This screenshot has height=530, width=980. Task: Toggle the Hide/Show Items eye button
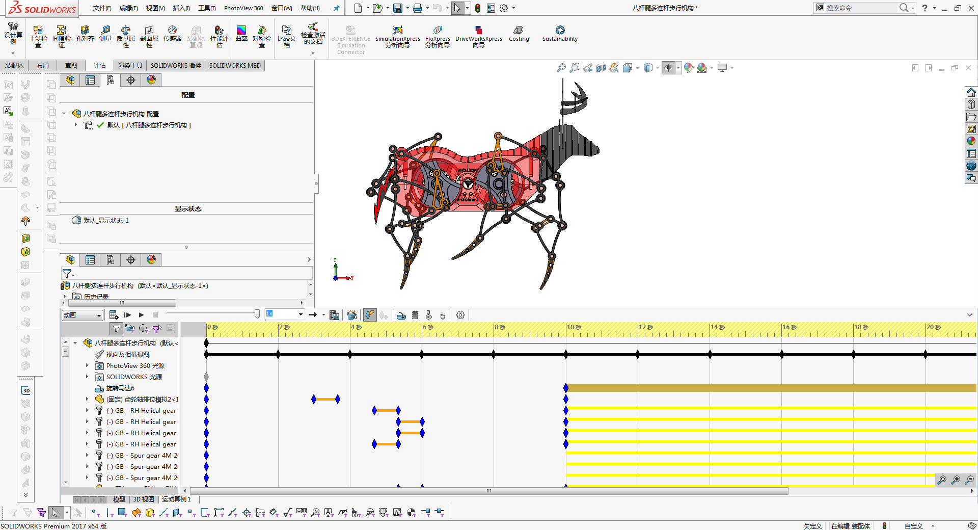pos(668,68)
